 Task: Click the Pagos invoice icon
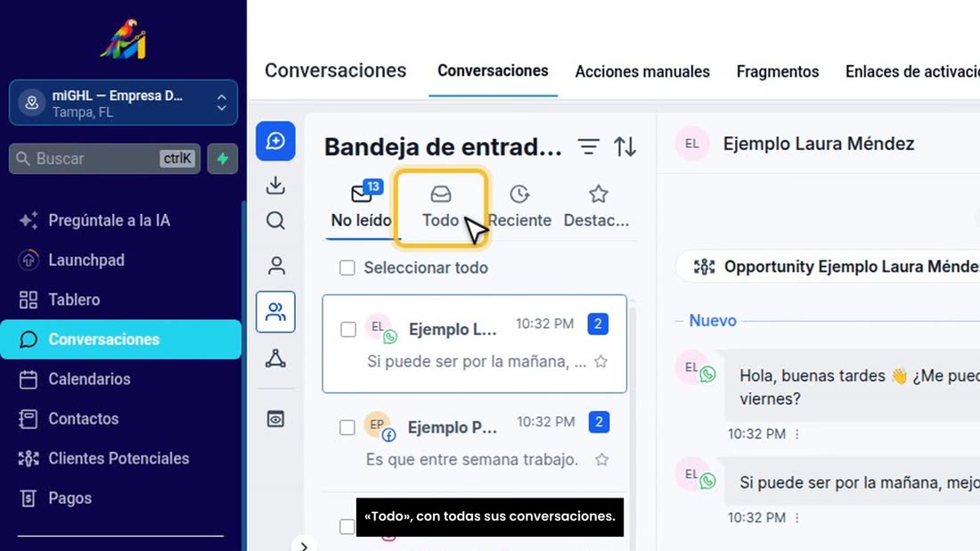pyautogui.click(x=29, y=498)
